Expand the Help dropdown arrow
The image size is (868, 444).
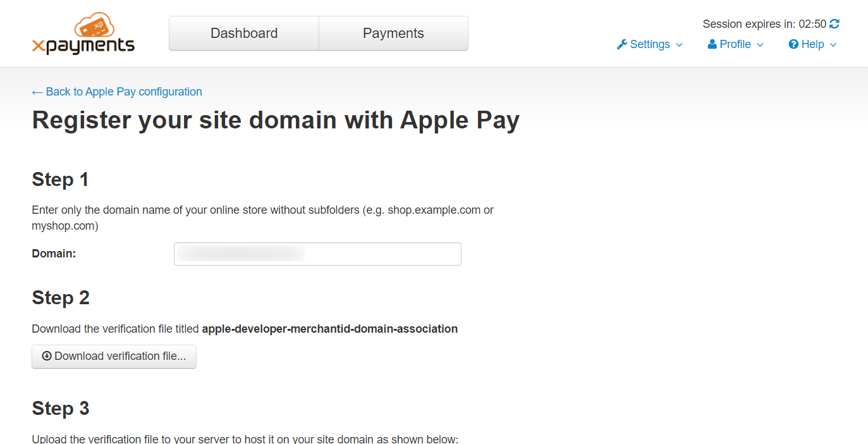pyautogui.click(x=833, y=45)
